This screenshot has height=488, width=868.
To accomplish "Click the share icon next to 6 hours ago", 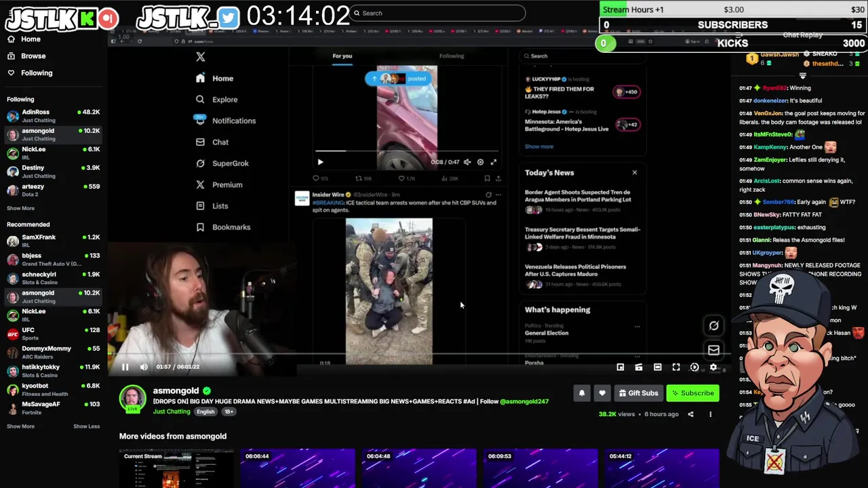I will tap(690, 414).
